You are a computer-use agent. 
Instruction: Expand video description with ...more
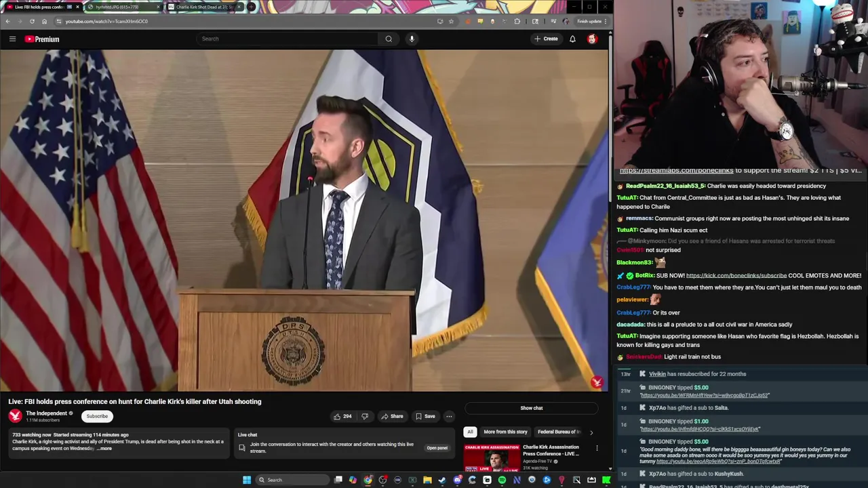tap(104, 449)
